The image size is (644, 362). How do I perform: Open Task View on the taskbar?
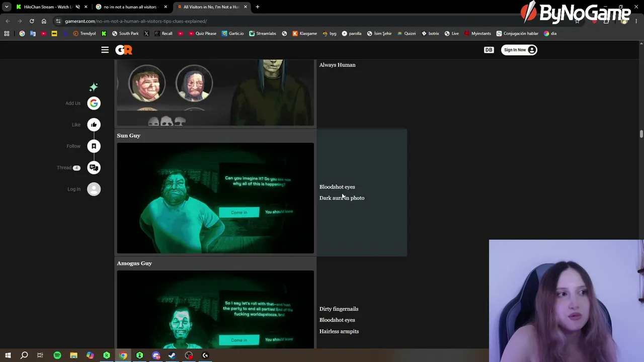(40, 355)
